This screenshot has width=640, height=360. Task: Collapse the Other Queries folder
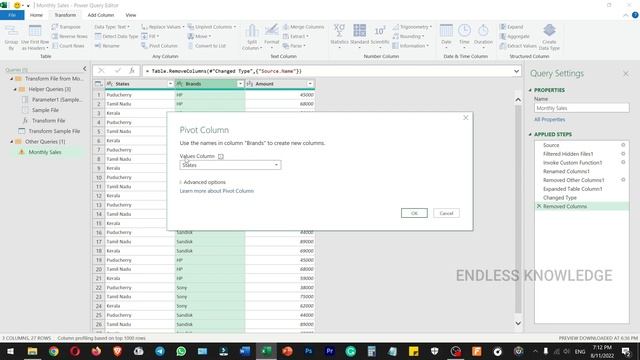(x=12, y=142)
